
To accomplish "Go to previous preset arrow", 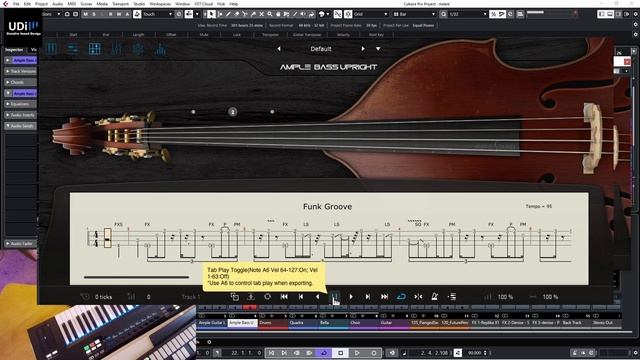I will (x=279, y=49).
